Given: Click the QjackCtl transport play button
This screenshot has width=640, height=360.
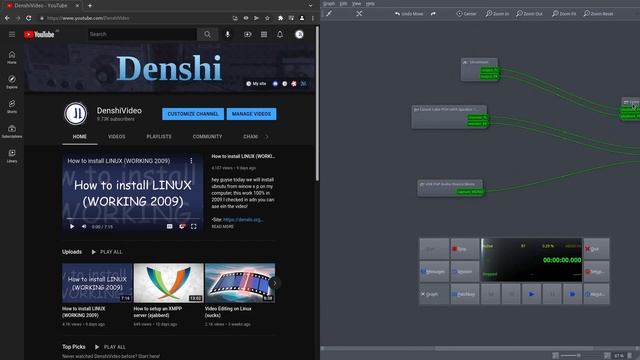Looking at the screenshot, I should [531, 294].
